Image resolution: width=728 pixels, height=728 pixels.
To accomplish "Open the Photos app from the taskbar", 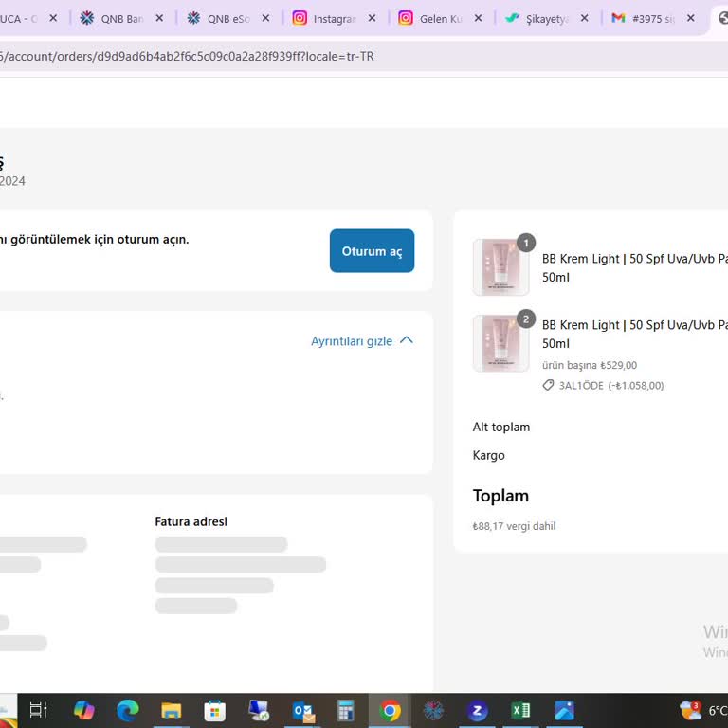I will (565, 710).
